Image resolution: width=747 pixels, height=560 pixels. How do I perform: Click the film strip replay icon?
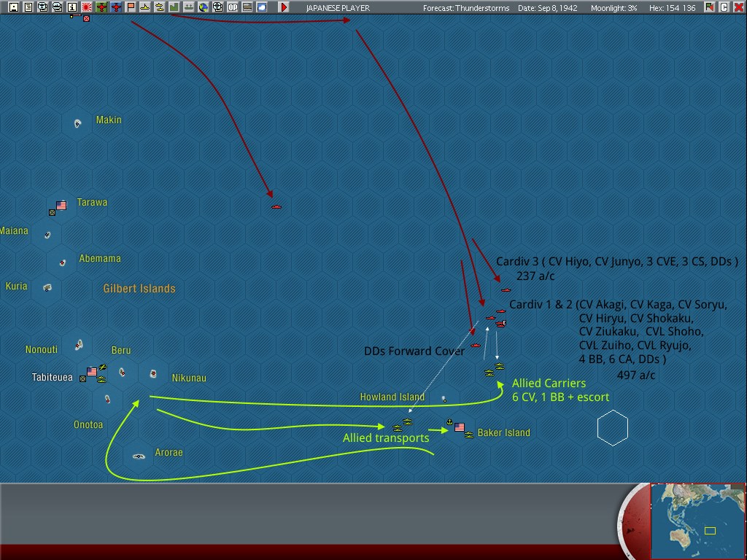(247, 7)
